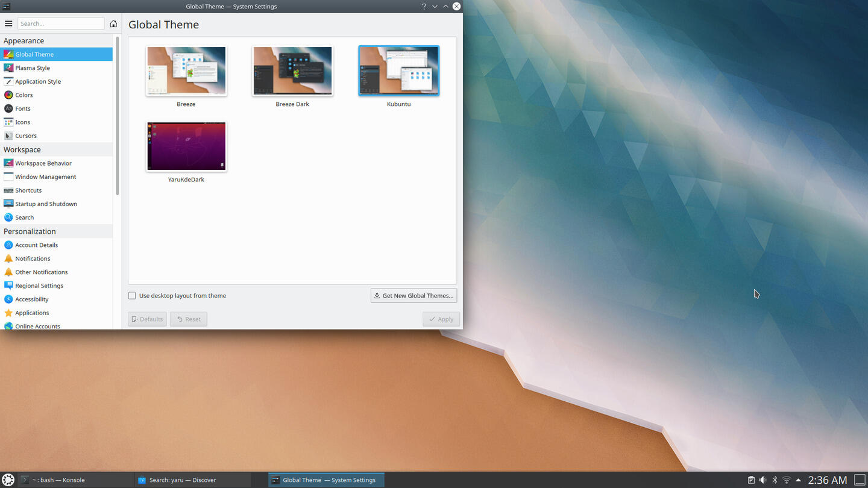
Task: Open Application Style icon
Action: click(x=8, y=81)
